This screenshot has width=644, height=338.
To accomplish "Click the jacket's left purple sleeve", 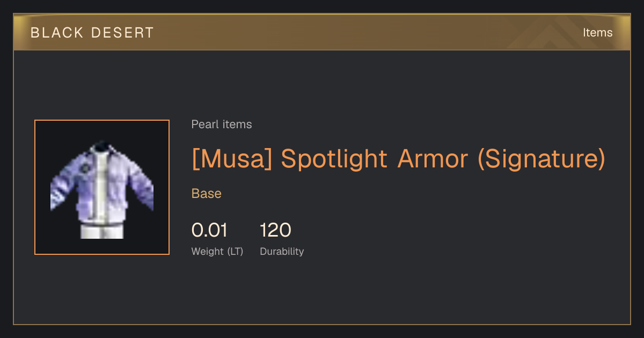I will point(62,185).
